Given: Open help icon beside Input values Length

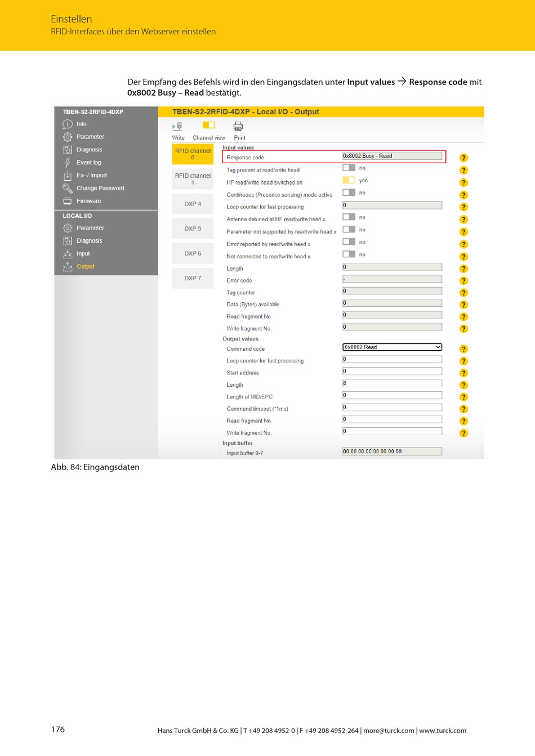Looking at the screenshot, I should (x=463, y=269).
